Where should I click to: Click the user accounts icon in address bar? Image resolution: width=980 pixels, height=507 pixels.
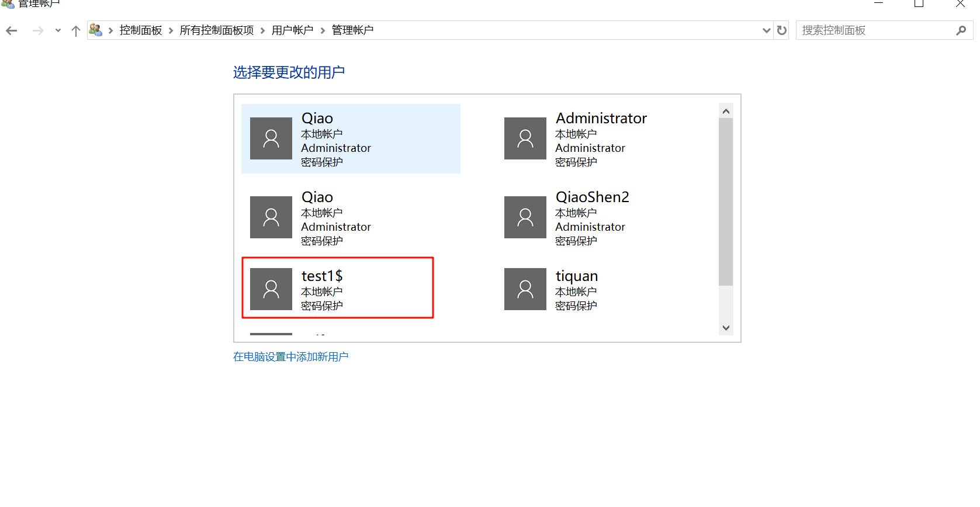[x=96, y=30]
